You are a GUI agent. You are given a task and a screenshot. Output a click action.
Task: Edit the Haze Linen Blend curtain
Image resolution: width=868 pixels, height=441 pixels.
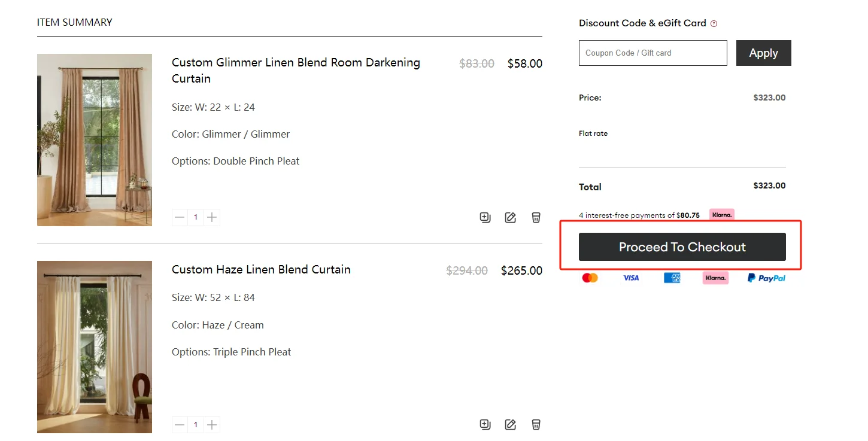[x=510, y=424]
